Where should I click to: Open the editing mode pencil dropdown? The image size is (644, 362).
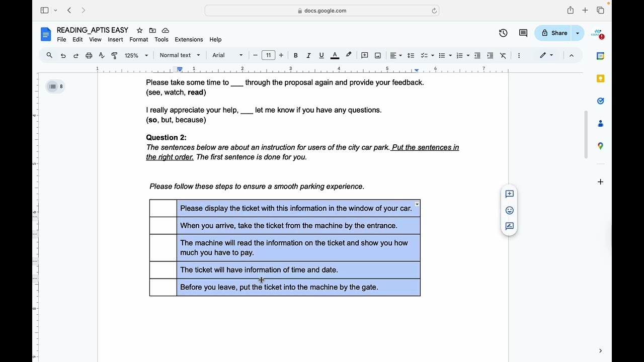546,55
